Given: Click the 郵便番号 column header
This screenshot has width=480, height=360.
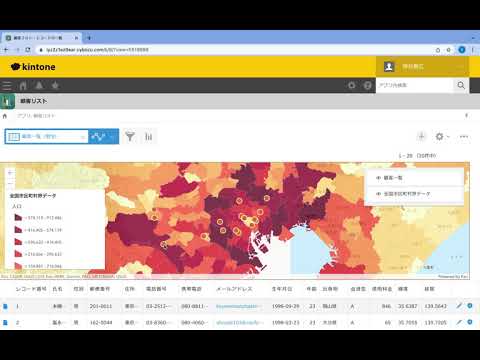Looking at the screenshot, I should [100, 289].
